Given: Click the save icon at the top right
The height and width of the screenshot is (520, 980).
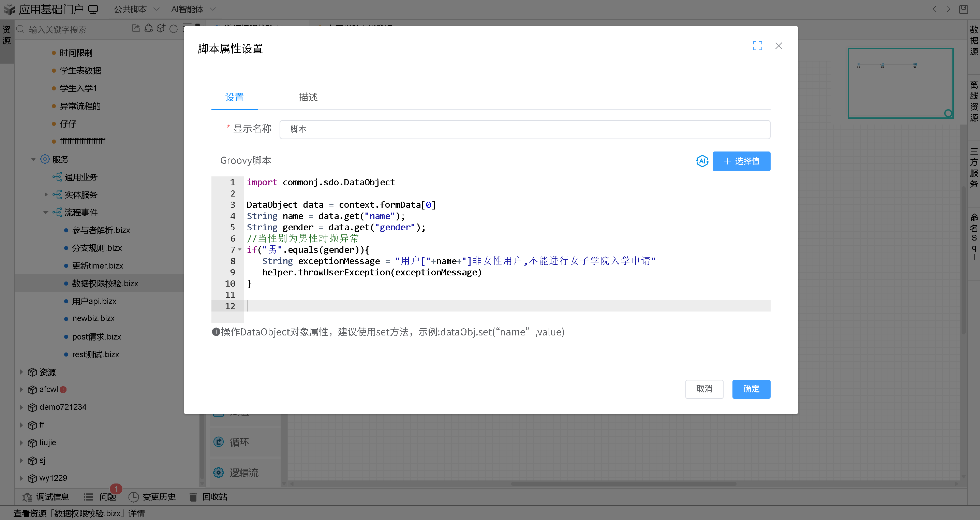Looking at the screenshot, I should pyautogui.click(x=963, y=9).
